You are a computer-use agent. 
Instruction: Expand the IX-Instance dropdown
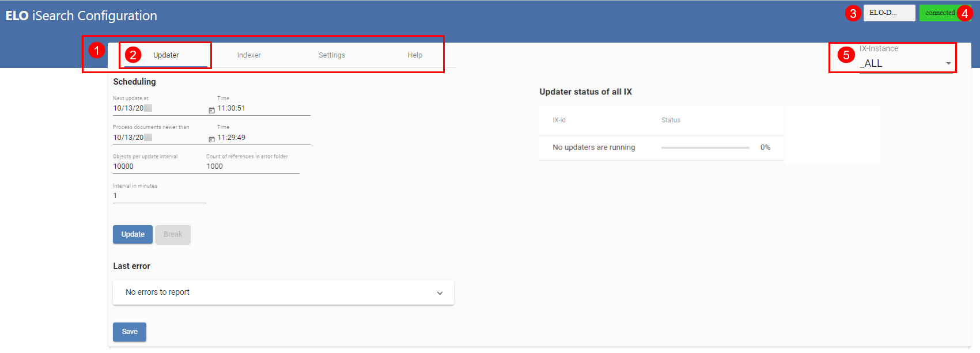tap(905, 63)
